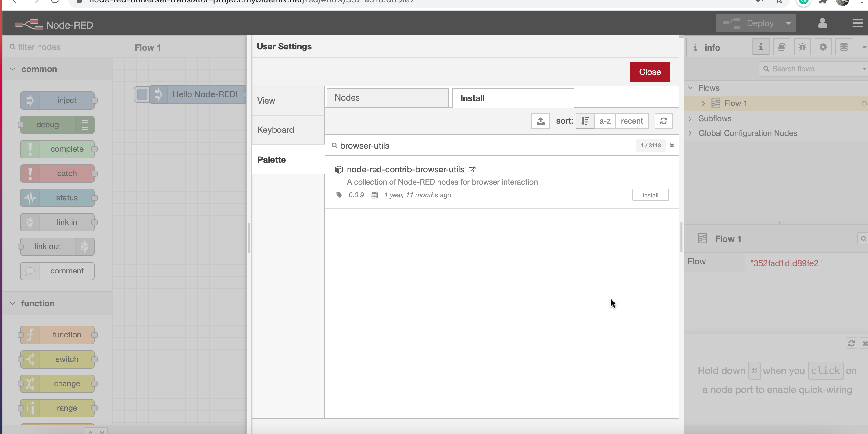Open the Keyboard settings section
Screen dimensions: 868x434
(x=276, y=130)
